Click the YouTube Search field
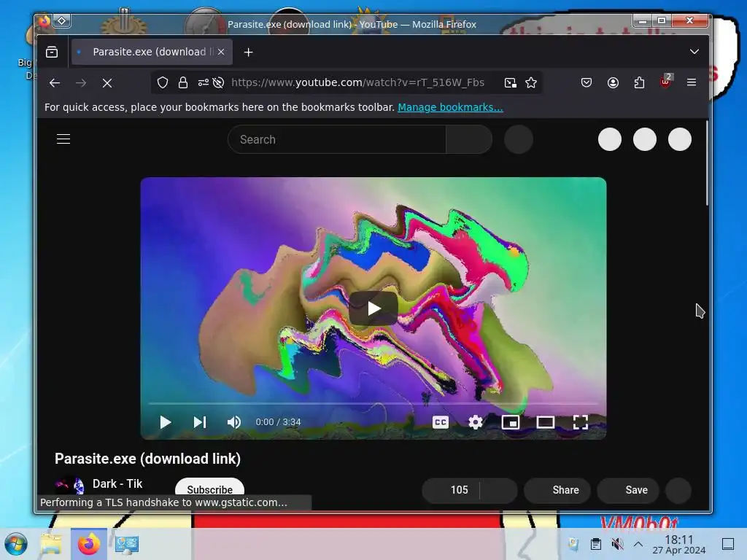Screen dimensions: 747x560 [337, 139]
